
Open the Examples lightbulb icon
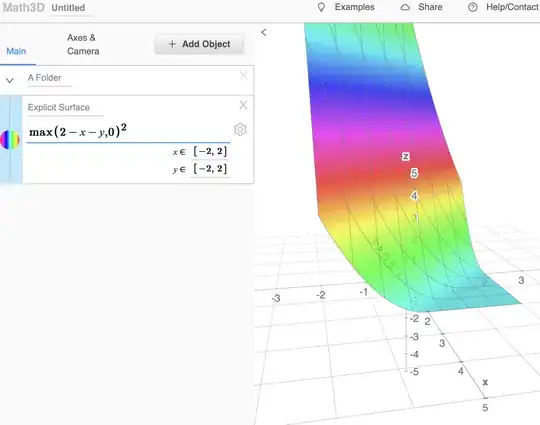pos(321,7)
